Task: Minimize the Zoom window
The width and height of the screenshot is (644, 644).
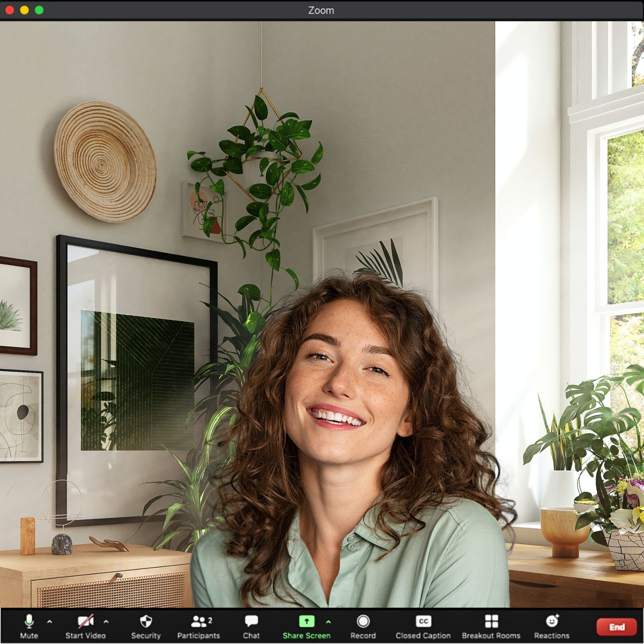Action: pyautogui.click(x=25, y=10)
